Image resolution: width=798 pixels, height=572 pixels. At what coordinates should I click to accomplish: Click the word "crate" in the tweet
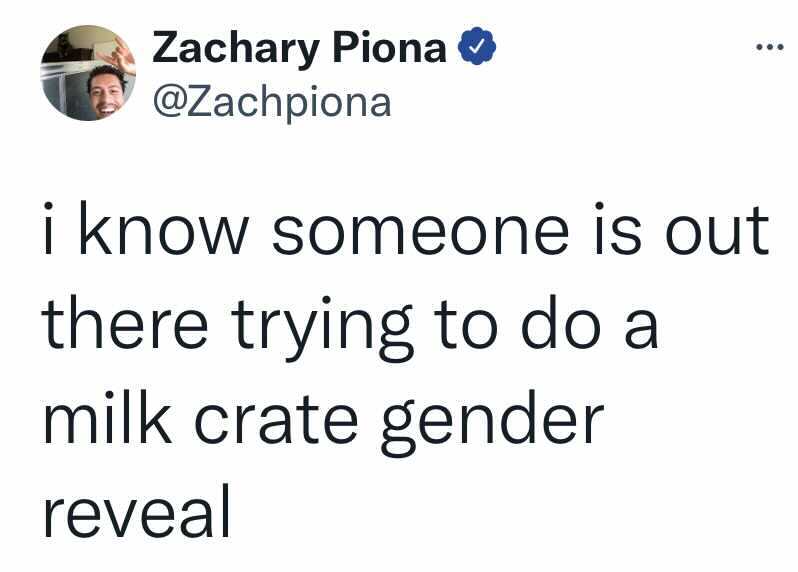click(x=276, y=420)
